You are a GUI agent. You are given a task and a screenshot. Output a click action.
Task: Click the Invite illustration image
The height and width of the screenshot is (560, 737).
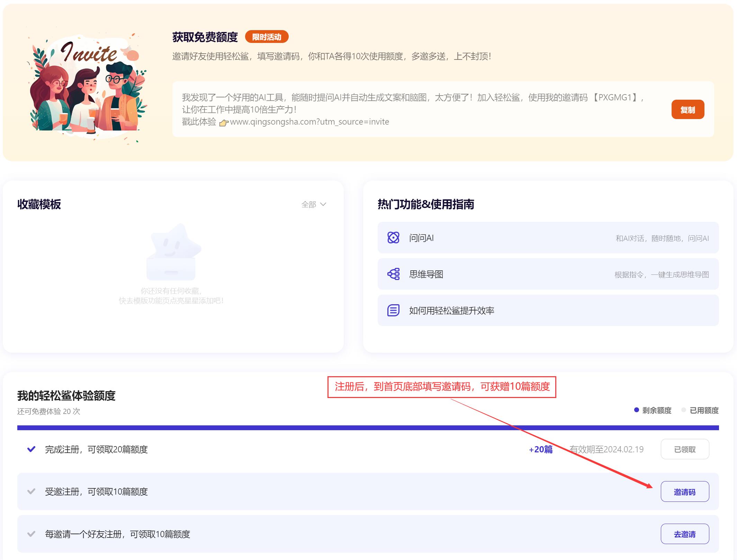tap(88, 87)
